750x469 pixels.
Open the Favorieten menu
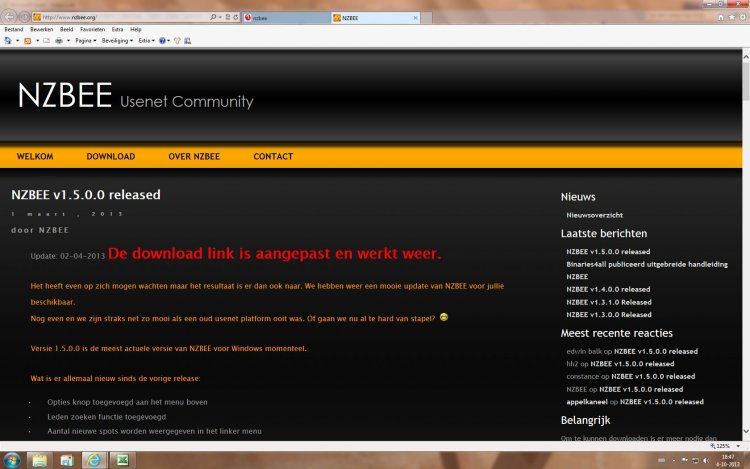(x=92, y=29)
